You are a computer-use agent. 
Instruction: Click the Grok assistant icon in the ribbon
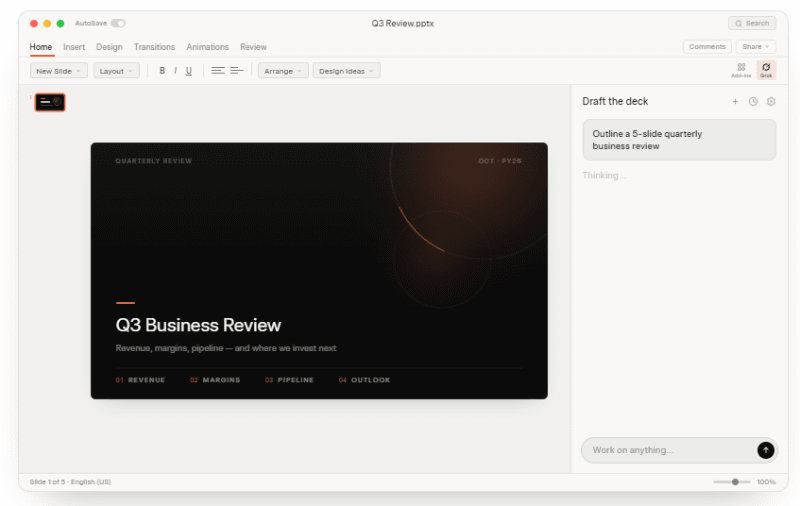[x=766, y=70]
